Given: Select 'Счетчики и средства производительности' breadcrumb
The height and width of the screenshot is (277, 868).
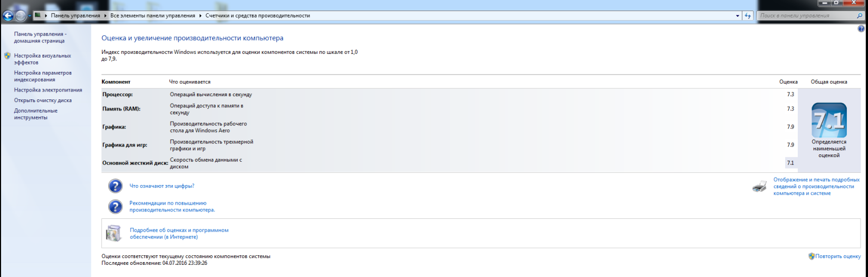Looking at the screenshot, I should (258, 16).
